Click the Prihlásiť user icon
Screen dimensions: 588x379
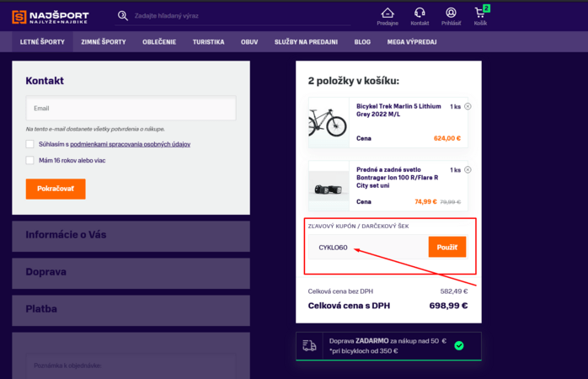[x=451, y=17]
